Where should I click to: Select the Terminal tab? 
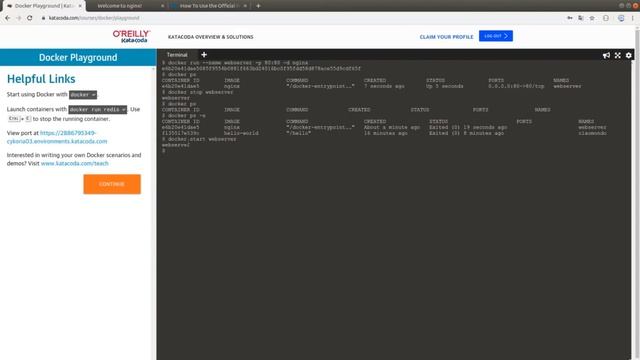pyautogui.click(x=177, y=55)
